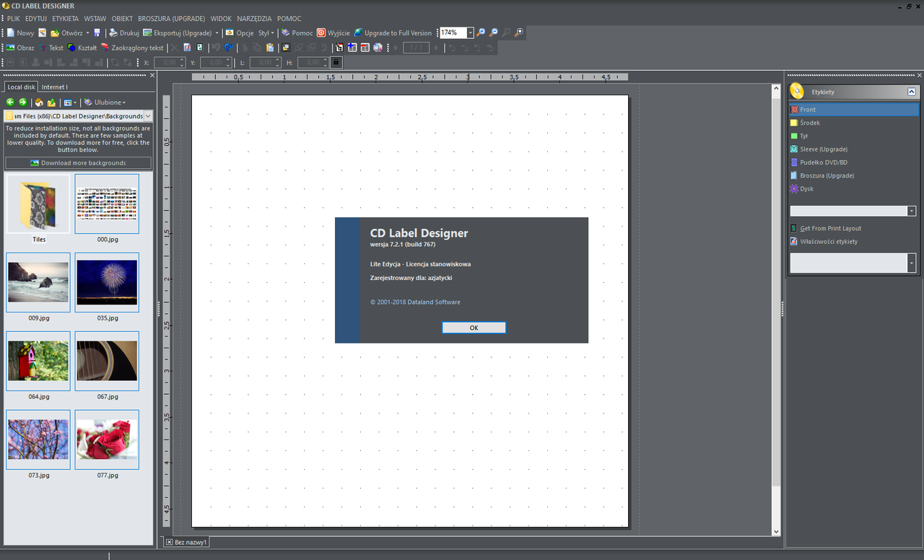Screen dimensions: 924x560
Task: Click the zoom out magnifier icon
Action: coord(494,32)
